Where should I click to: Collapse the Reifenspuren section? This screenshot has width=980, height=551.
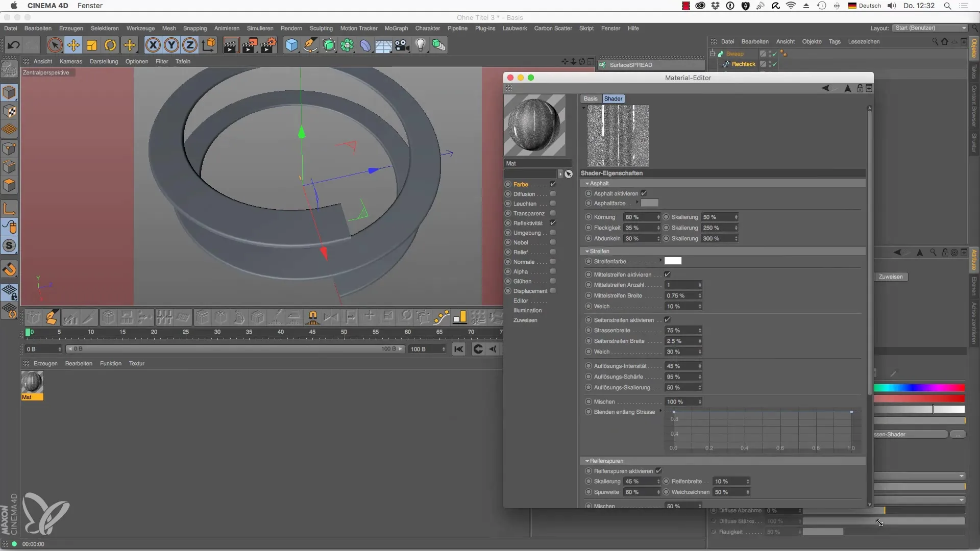pyautogui.click(x=587, y=461)
